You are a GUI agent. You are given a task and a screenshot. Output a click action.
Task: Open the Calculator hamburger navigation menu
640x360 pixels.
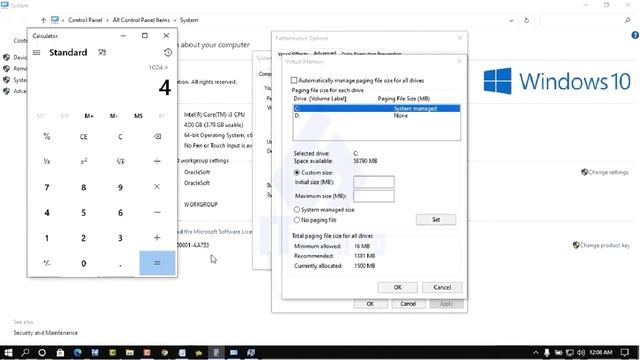click(x=36, y=52)
